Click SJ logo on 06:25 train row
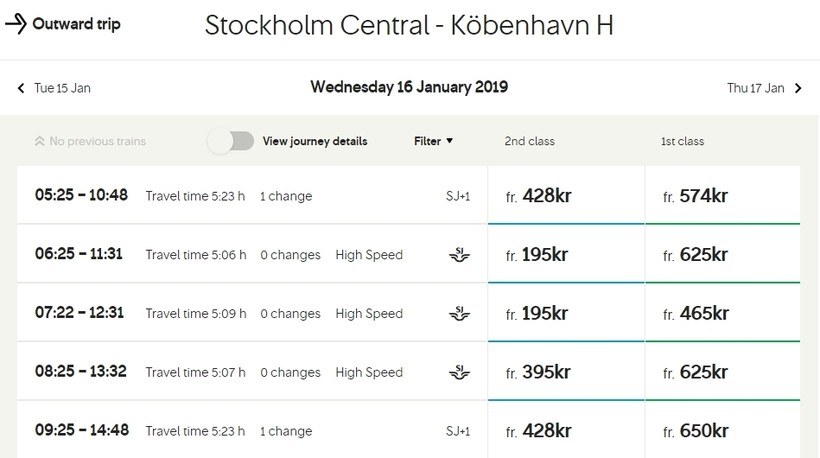This screenshot has height=458, width=820. (x=459, y=255)
